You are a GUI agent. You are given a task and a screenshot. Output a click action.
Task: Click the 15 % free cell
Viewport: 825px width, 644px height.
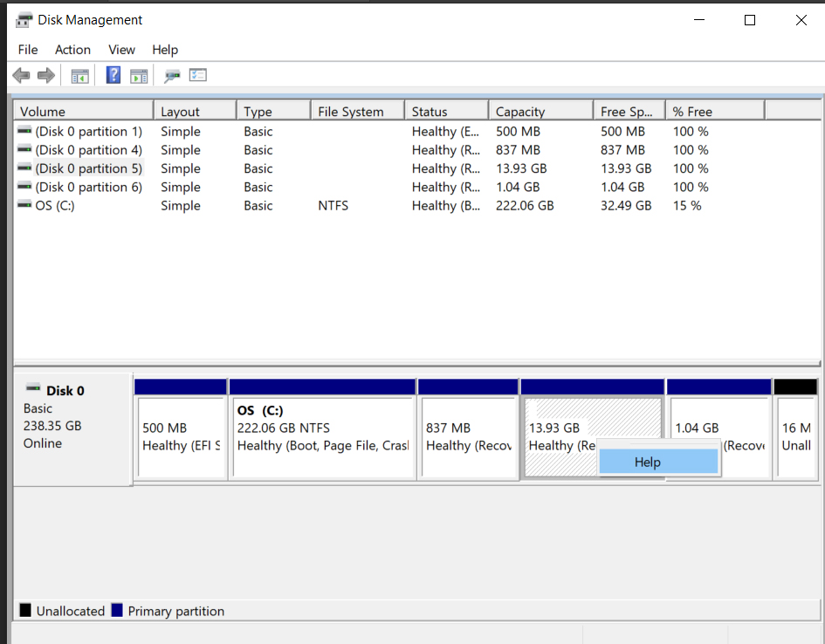tap(687, 206)
